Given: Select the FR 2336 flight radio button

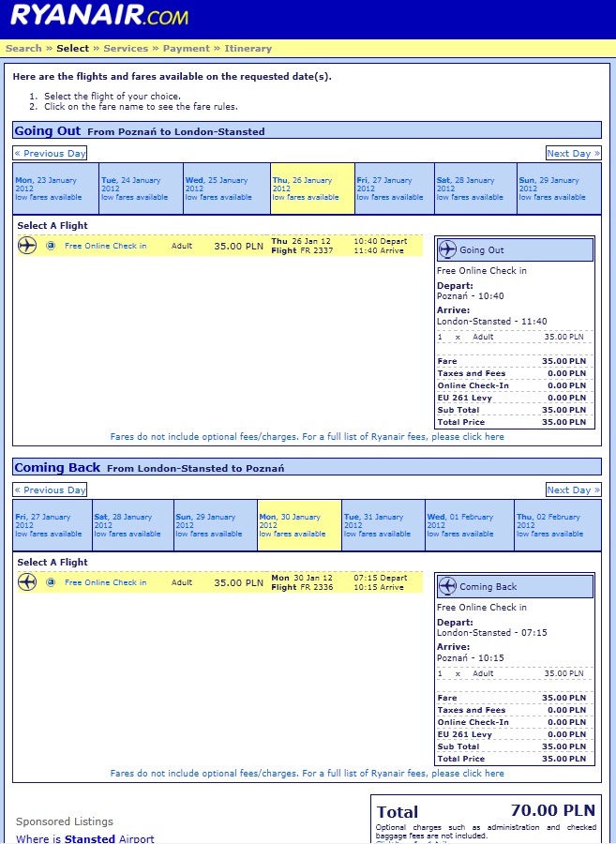Looking at the screenshot, I should 51,581.
